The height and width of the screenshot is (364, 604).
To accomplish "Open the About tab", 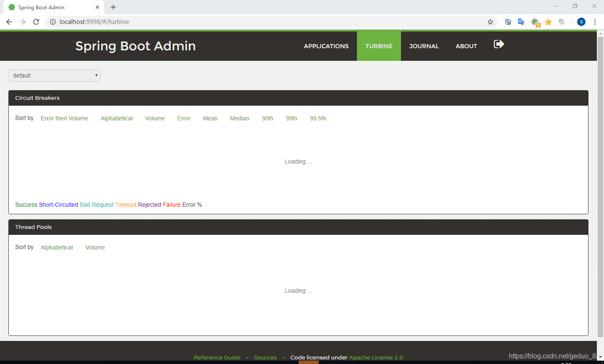I will 466,46.
